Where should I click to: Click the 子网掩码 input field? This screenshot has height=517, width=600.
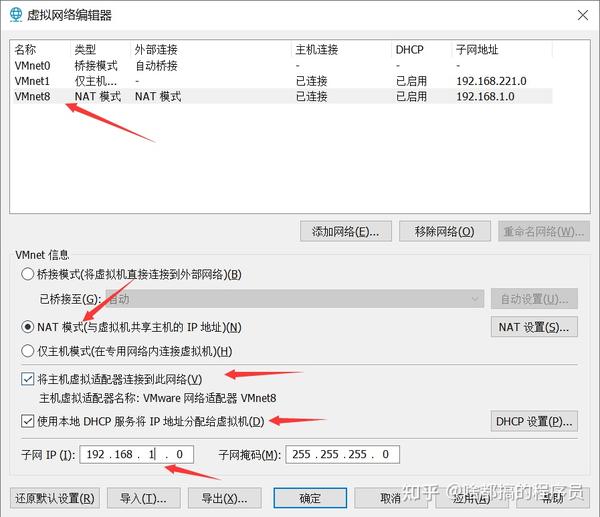pos(342,454)
